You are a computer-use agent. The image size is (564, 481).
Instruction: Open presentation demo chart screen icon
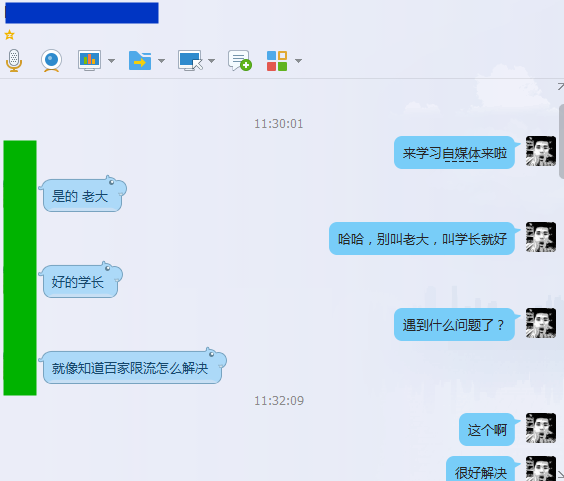[89, 60]
